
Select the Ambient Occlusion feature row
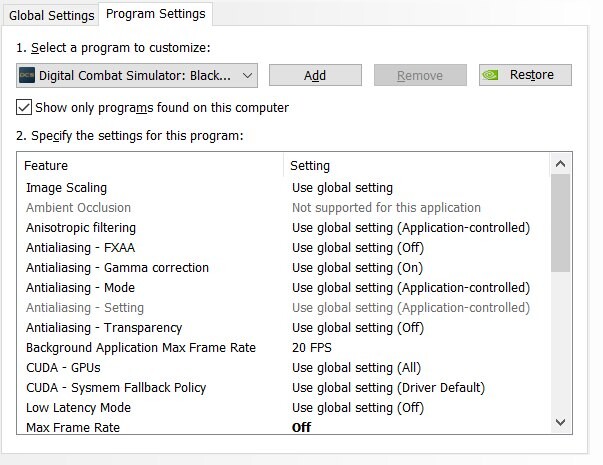point(78,208)
